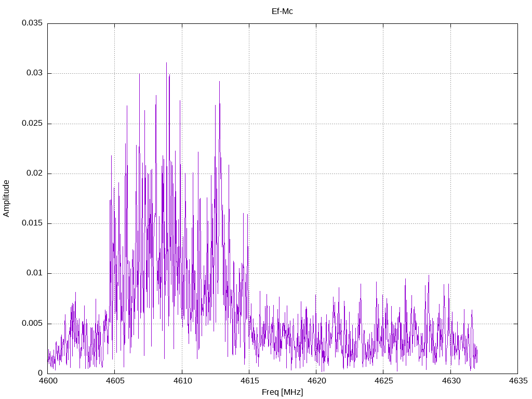Click the x-axis tick label 4605
Image resolution: width=532 pixels, height=399 pixels.
pos(115,381)
